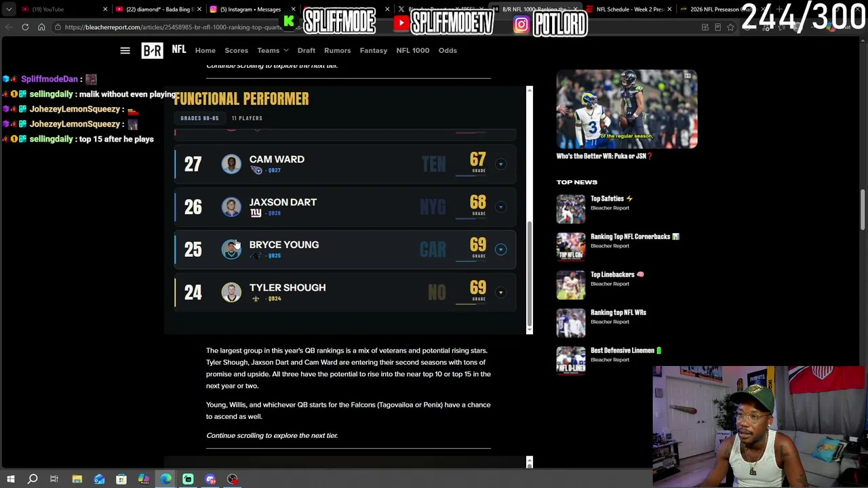Open Ranking Top NFL Cornerbacks story
The height and width of the screenshot is (488, 868).
click(635, 237)
